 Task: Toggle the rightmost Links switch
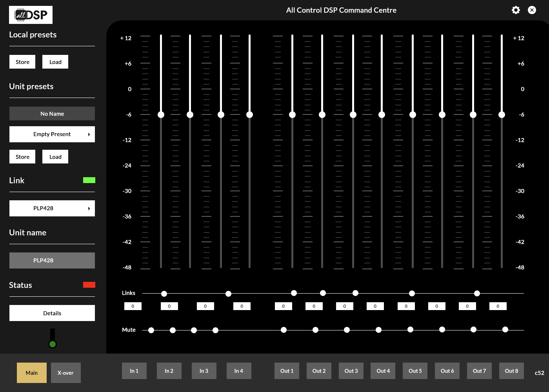point(477,293)
